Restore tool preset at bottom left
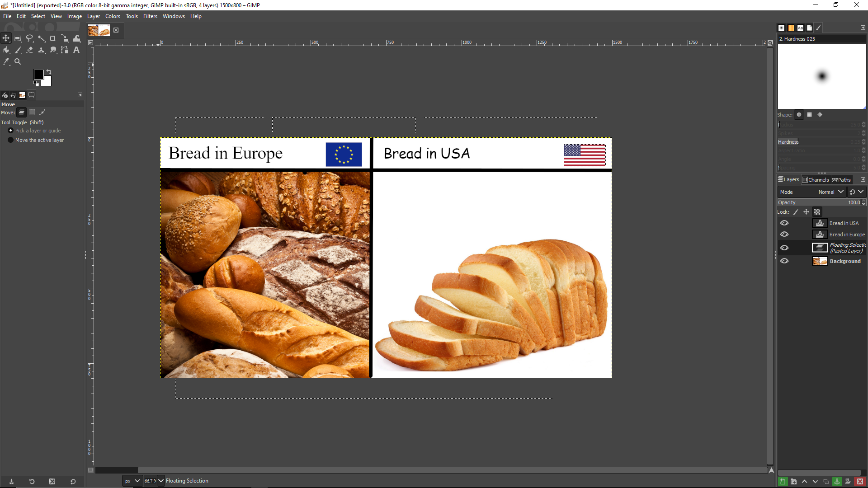This screenshot has width=868, height=488. click(x=32, y=482)
